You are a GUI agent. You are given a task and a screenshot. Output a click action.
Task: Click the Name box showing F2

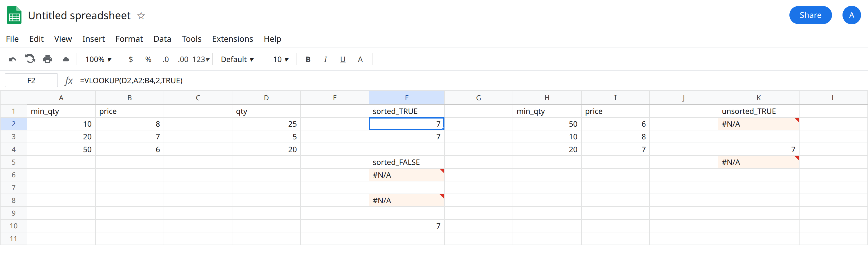click(x=31, y=81)
